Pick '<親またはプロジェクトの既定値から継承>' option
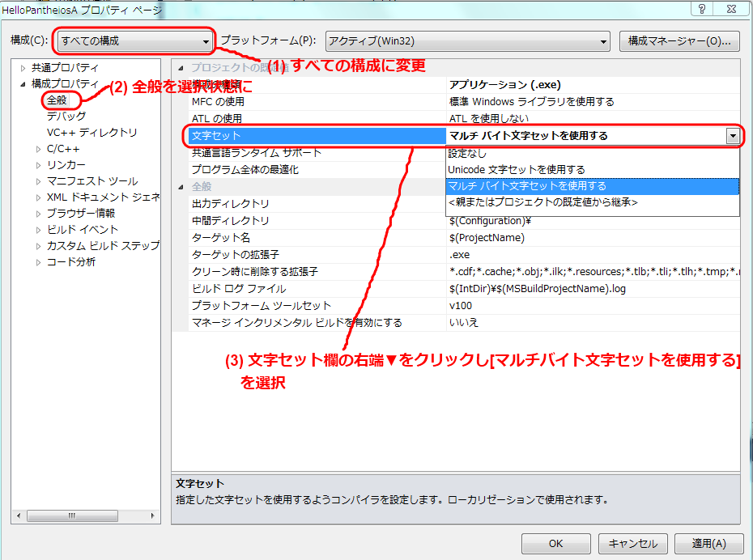The image size is (753, 560). click(542, 202)
